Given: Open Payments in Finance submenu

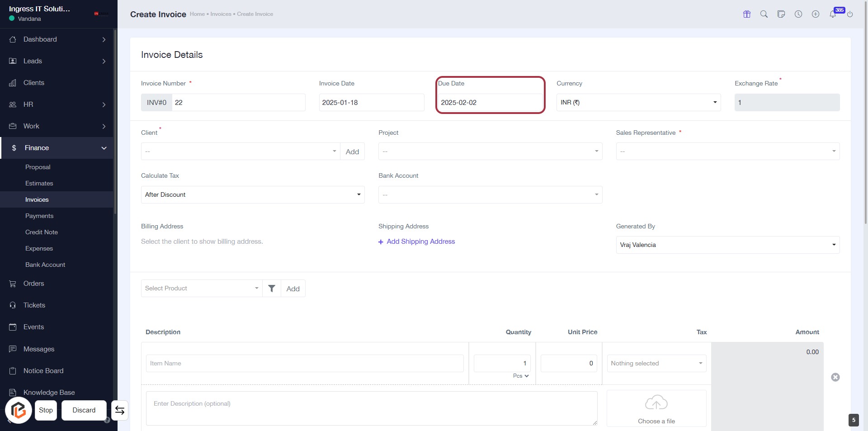Looking at the screenshot, I should (39, 216).
